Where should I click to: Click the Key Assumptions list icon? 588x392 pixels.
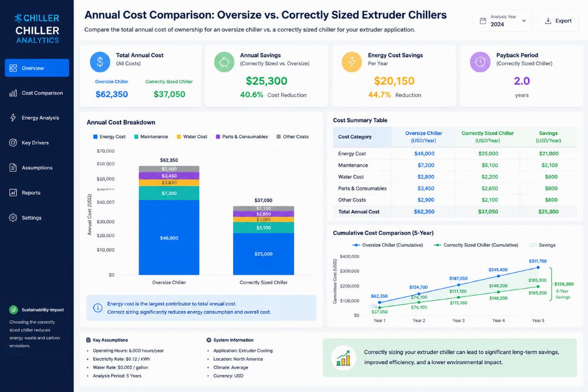click(x=88, y=340)
